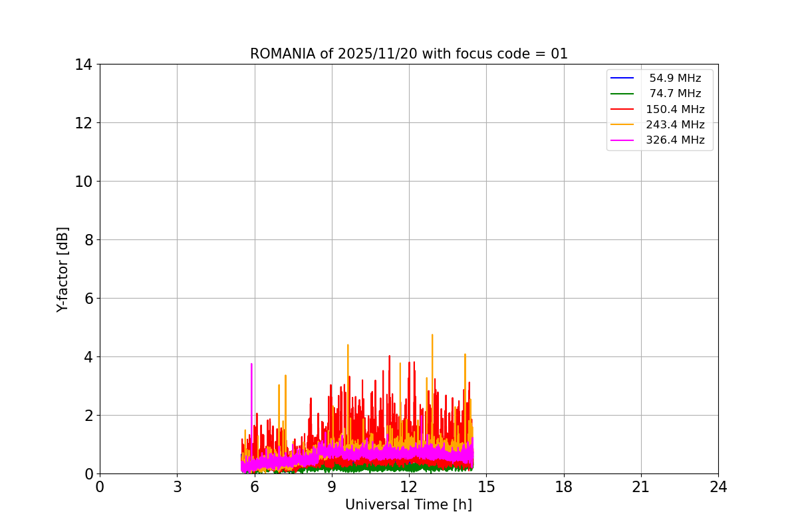Click the Y-factor [dB] axis label
798x532 pixels.
coord(63,269)
